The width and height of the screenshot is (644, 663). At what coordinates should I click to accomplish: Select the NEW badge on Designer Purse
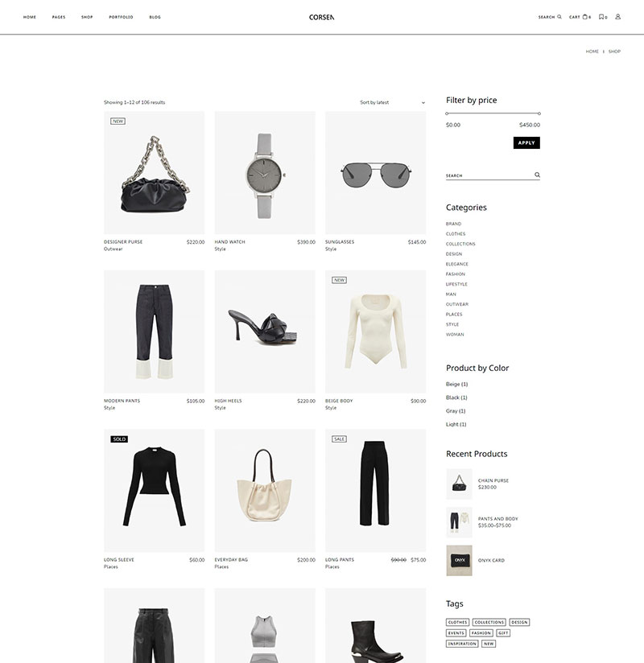(118, 121)
